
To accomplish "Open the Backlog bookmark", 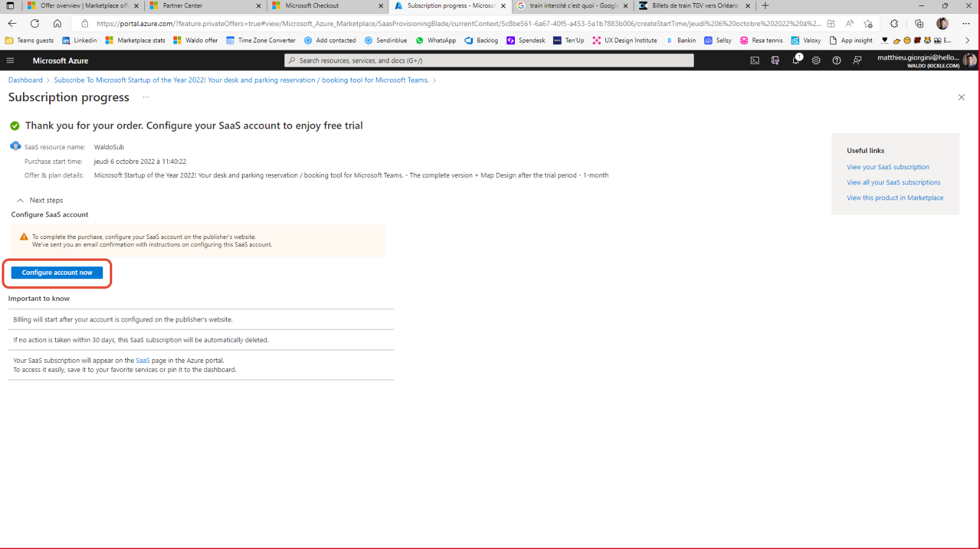I will click(481, 41).
